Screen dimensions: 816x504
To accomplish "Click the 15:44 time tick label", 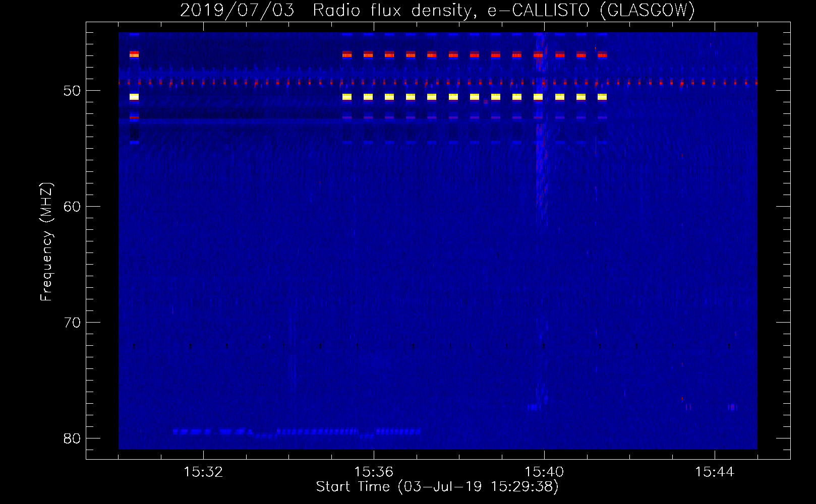I will tap(715, 472).
